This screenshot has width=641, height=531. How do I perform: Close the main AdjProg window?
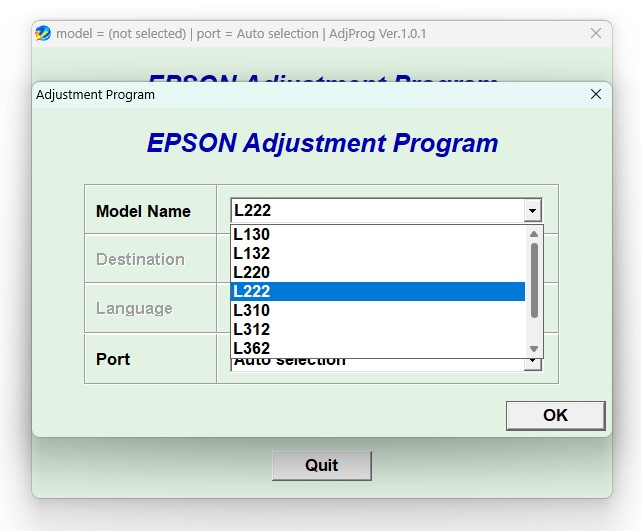tap(596, 33)
